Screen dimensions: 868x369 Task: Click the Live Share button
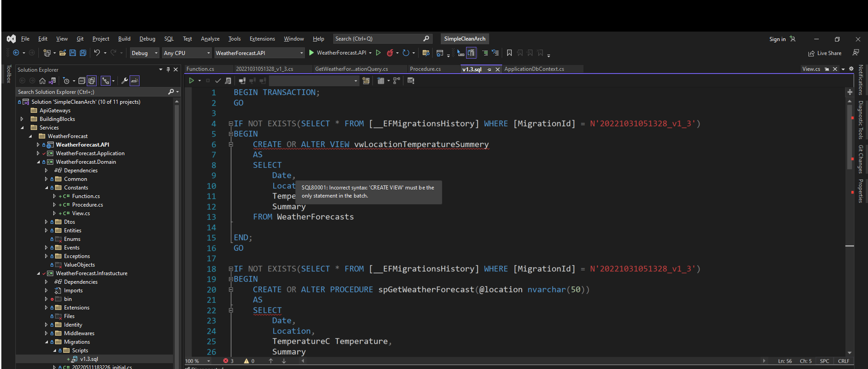click(825, 53)
